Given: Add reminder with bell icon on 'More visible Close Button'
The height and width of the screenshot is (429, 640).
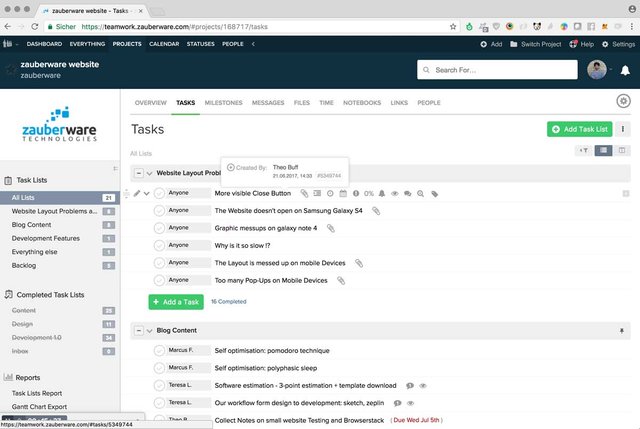Looking at the screenshot, I should 382,193.
